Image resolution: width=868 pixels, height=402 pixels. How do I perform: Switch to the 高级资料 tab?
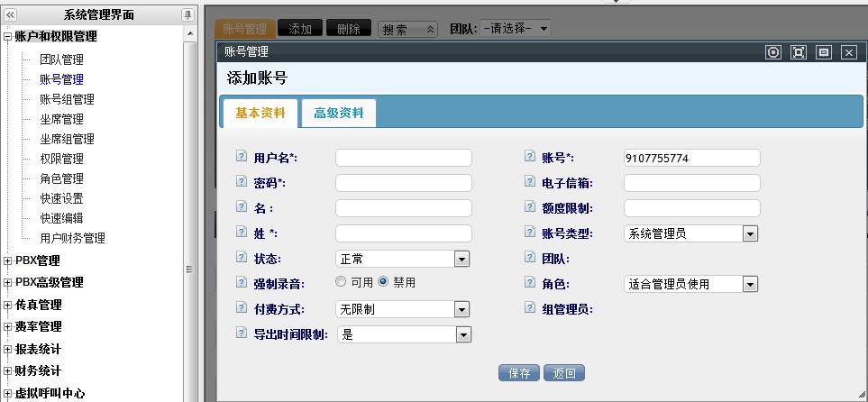[339, 114]
